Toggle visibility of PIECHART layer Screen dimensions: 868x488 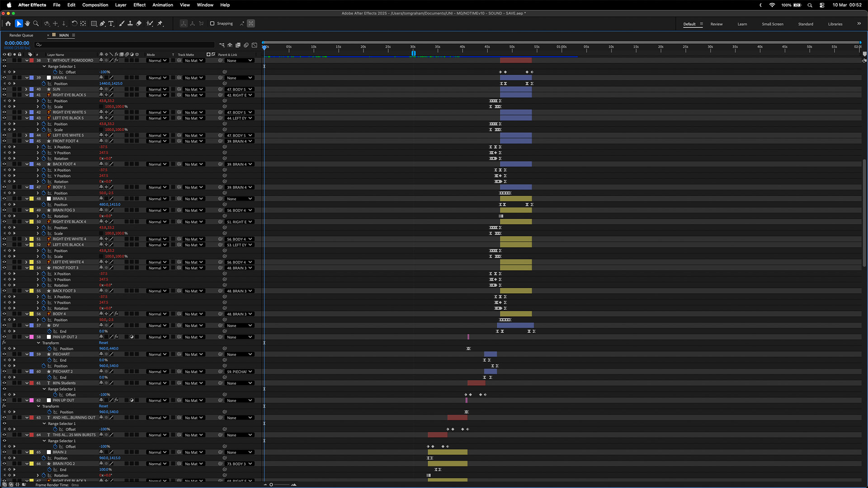[5, 354]
